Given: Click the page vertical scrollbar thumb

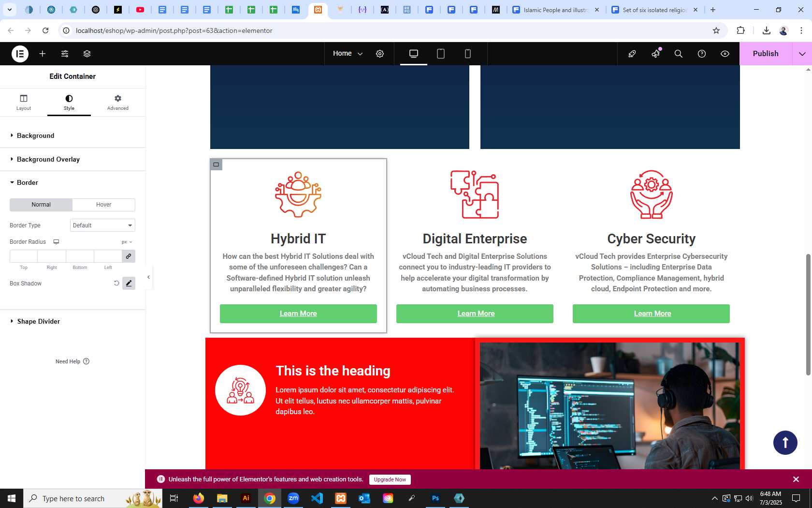Looking at the screenshot, I should tap(808, 314).
